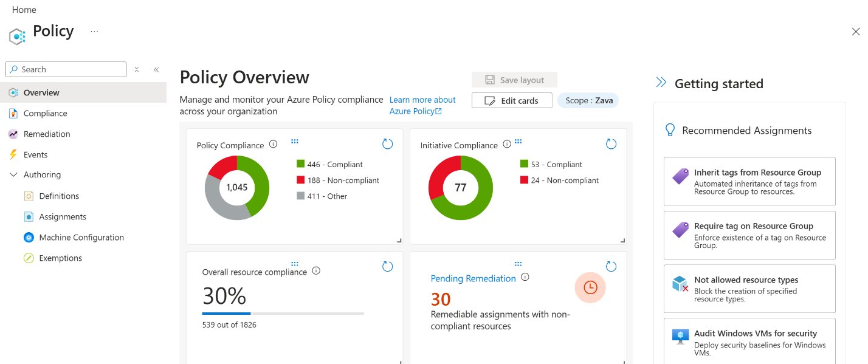This screenshot has height=364, width=868.
Task: Collapse the left navigation menu
Action: point(156,69)
